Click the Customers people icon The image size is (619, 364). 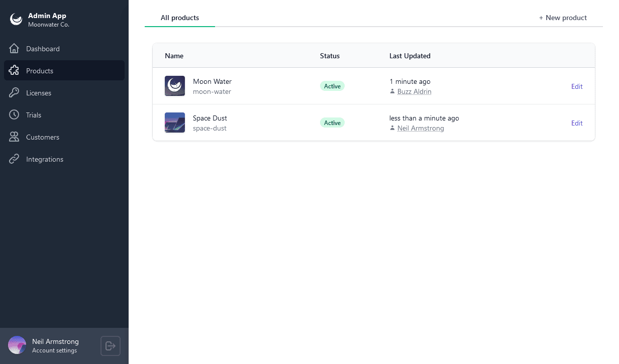14,137
